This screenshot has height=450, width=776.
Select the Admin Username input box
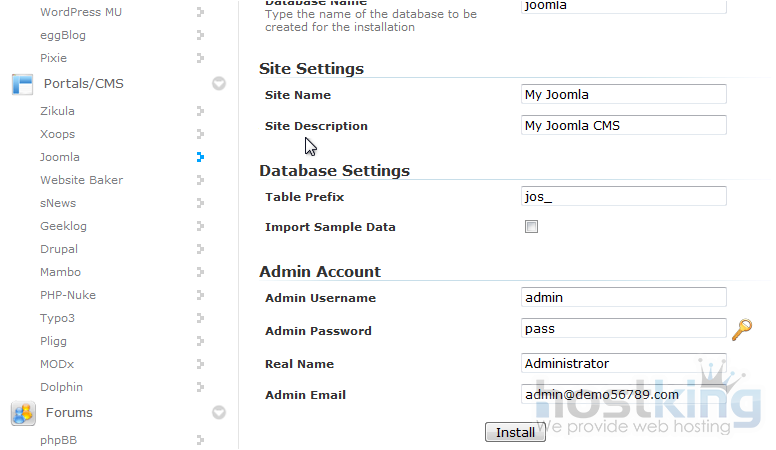coord(624,297)
